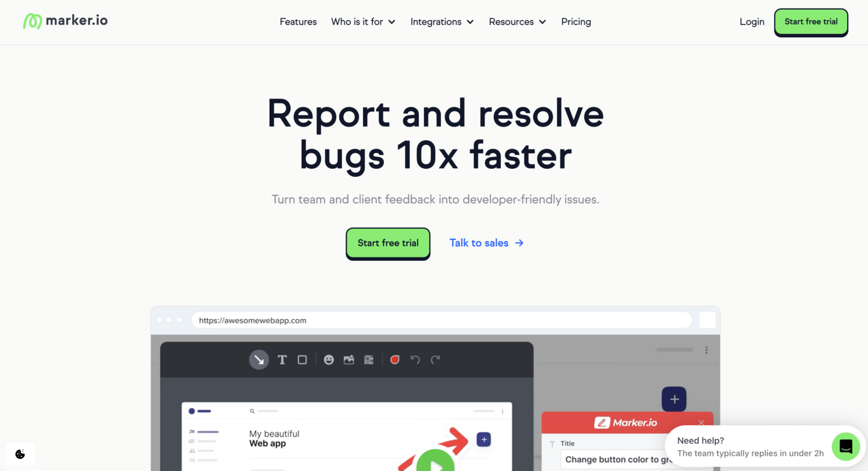Click the marker.io logo
Image resolution: width=868 pixels, height=471 pixels.
pyautogui.click(x=66, y=21)
